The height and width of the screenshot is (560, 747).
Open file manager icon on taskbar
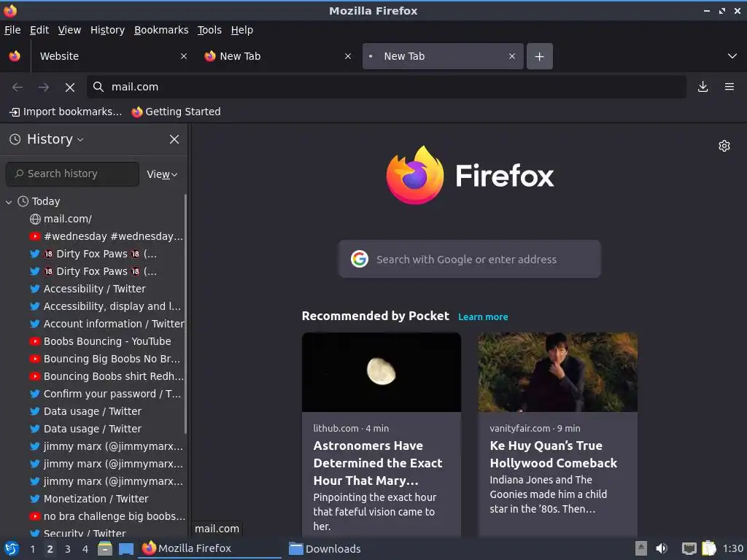click(105, 548)
